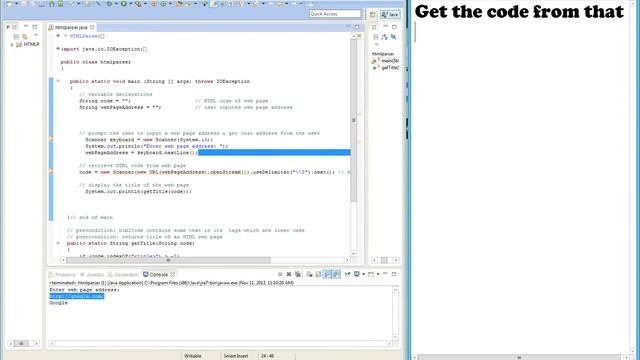Open Package Explorer view menu arrow
Viewport: 640px width, 360px height.
tap(36, 36)
